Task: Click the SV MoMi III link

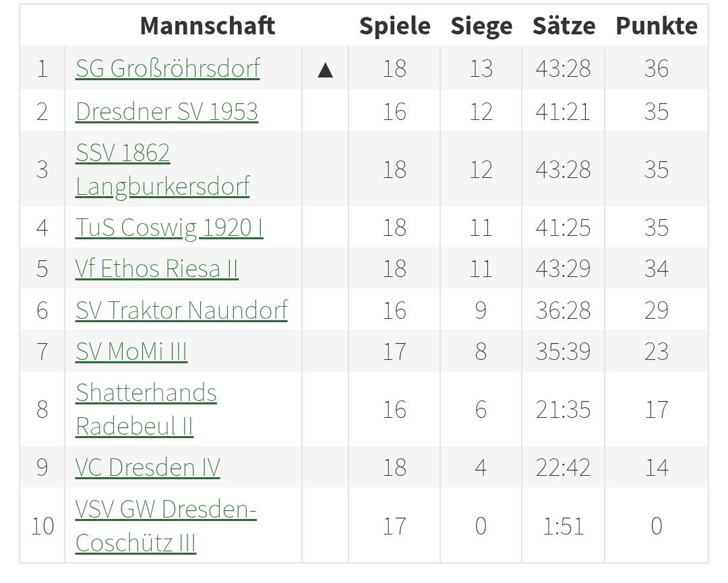Action: click(131, 352)
